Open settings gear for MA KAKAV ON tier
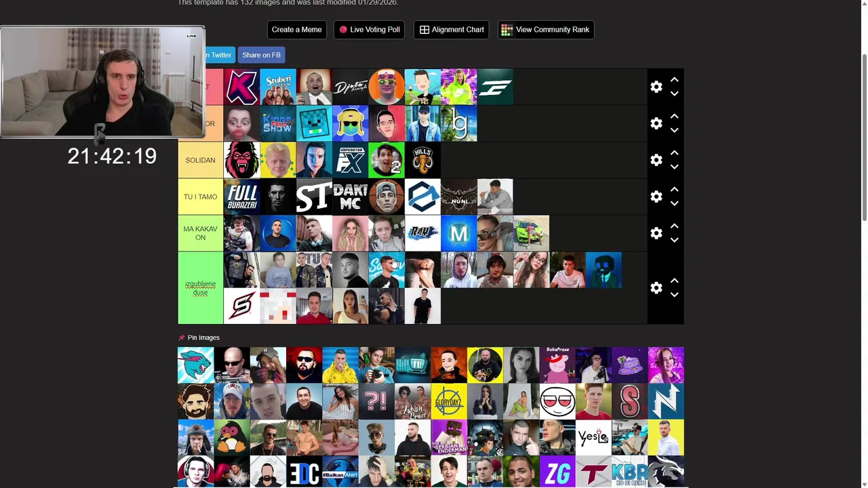The width and height of the screenshot is (868, 488). (x=656, y=233)
